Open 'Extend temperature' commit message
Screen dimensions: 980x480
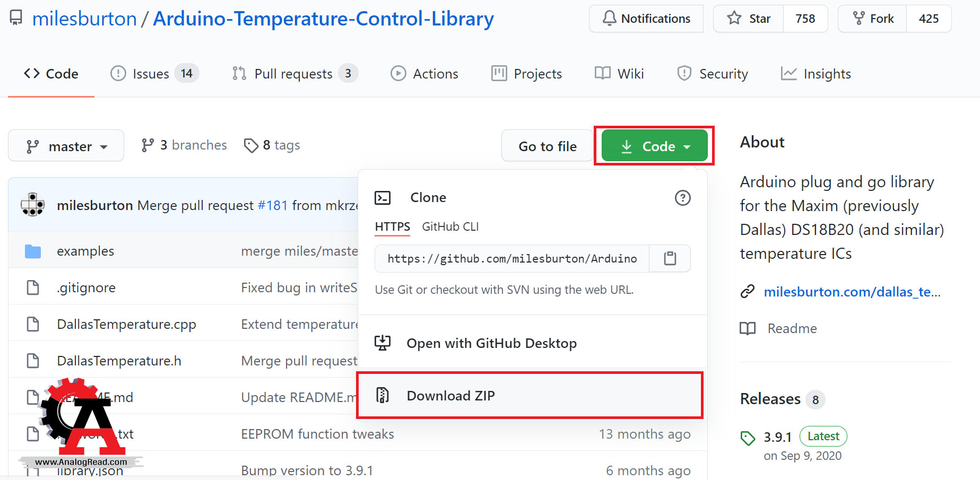click(x=300, y=324)
